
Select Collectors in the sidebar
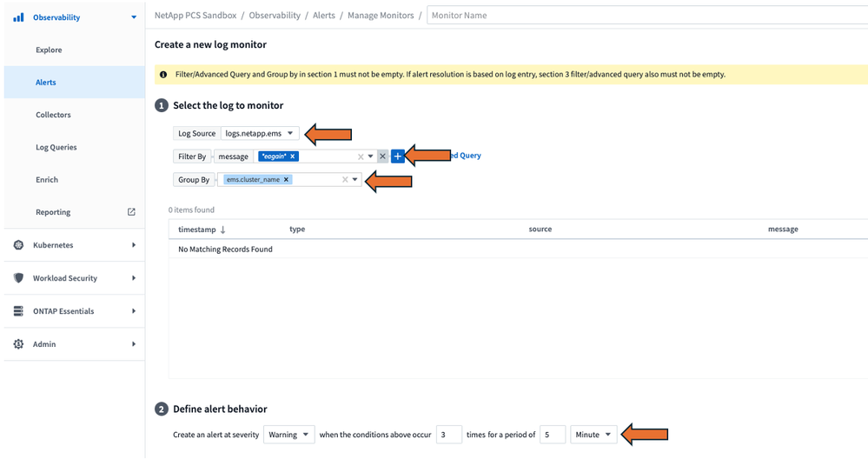coord(53,115)
